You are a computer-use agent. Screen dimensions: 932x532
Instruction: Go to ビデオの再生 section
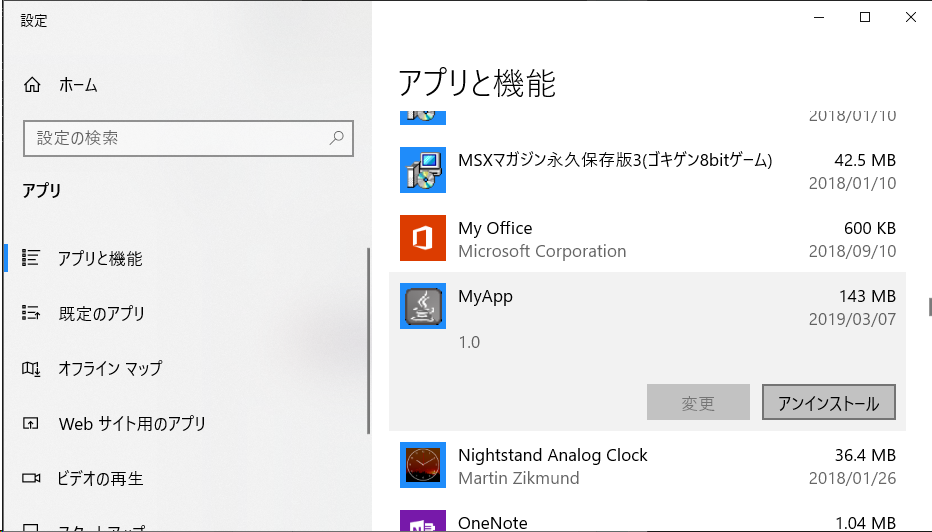point(100,479)
